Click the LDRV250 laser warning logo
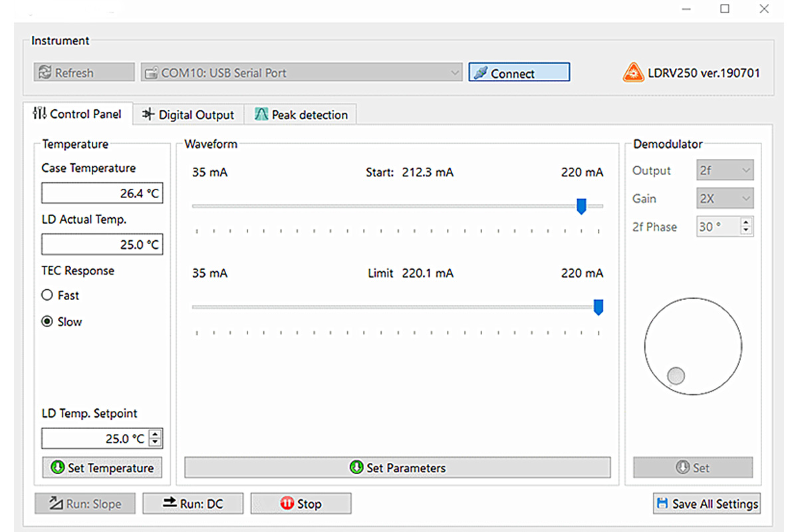This screenshot has width=798, height=532. (x=633, y=72)
